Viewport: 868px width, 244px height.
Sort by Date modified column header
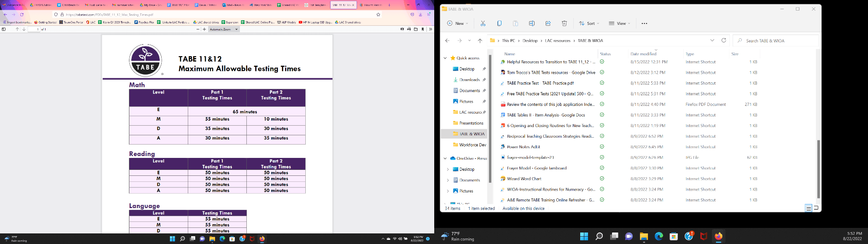click(x=643, y=54)
